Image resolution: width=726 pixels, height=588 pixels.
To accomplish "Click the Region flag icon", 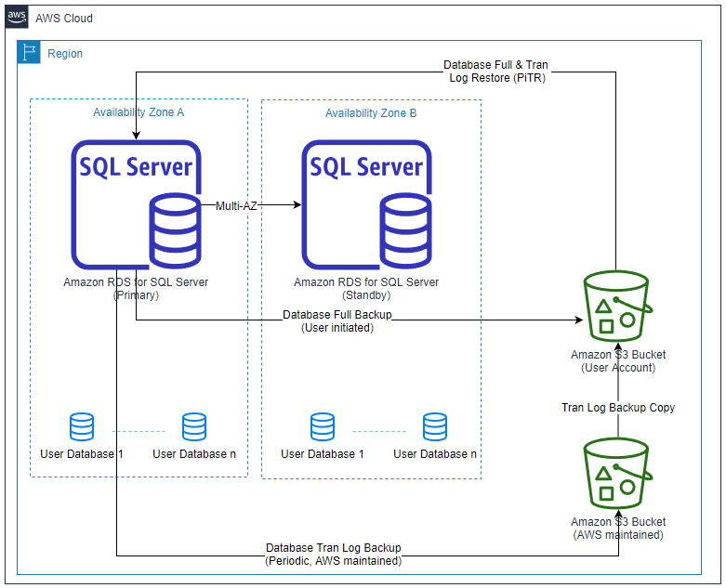I will pyautogui.click(x=29, y=52).
